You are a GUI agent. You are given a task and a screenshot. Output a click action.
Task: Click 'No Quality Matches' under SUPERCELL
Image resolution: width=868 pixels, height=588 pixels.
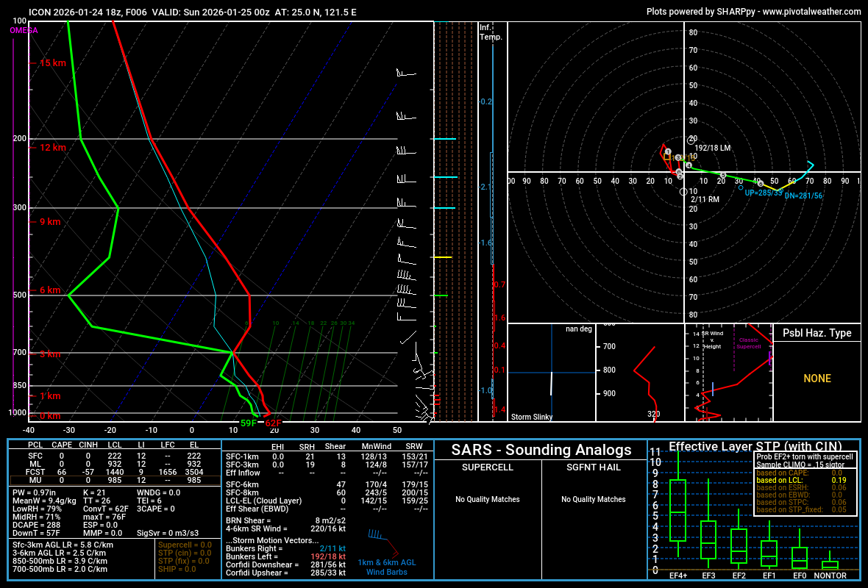487,500
